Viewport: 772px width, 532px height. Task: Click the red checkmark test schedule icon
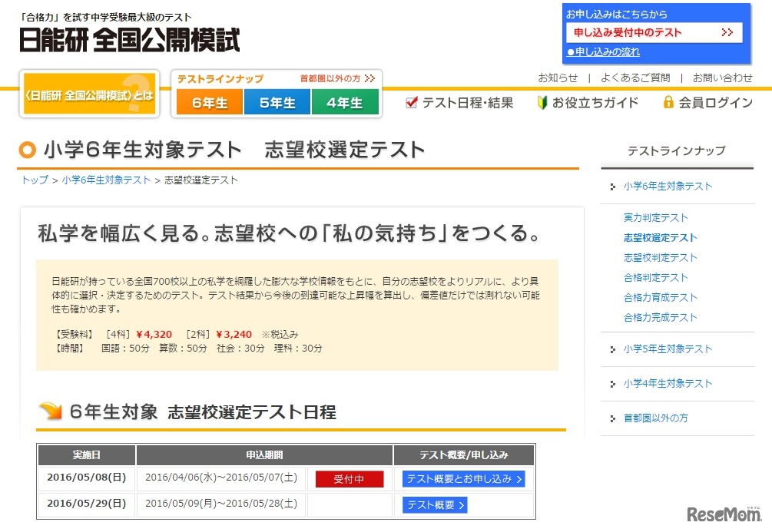click(411, 102)
